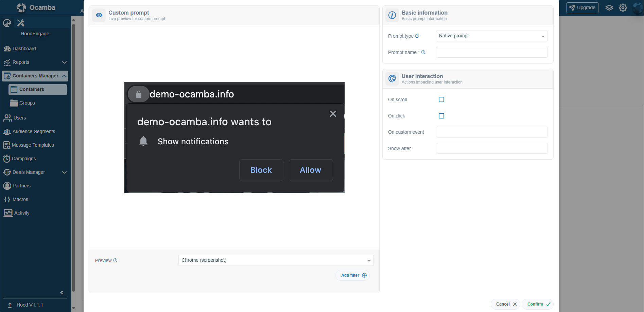
Task: Click the Preview help icon
Action: (x=115, y=260)
